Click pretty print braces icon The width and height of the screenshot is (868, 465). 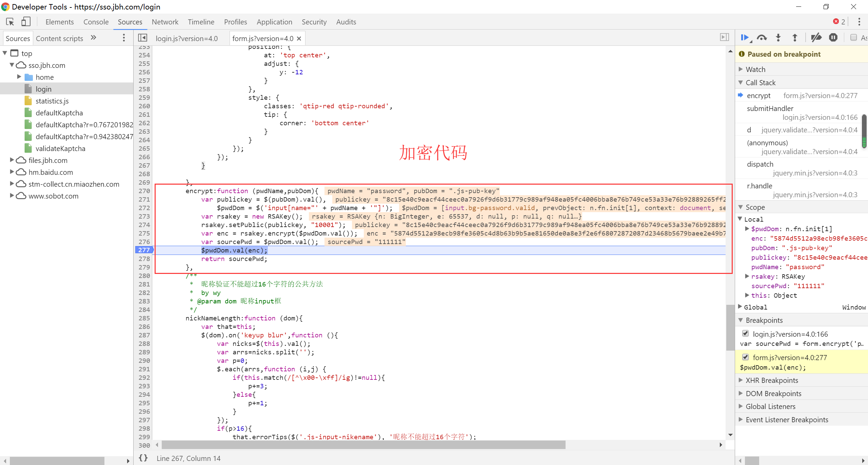tap(143, 458)
